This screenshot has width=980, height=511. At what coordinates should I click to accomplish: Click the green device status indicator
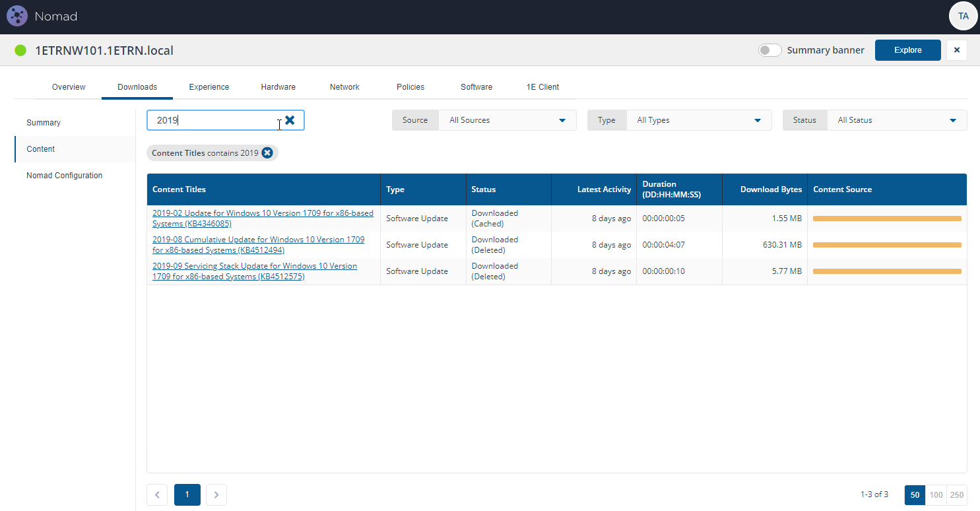click(x=20, y=50)
